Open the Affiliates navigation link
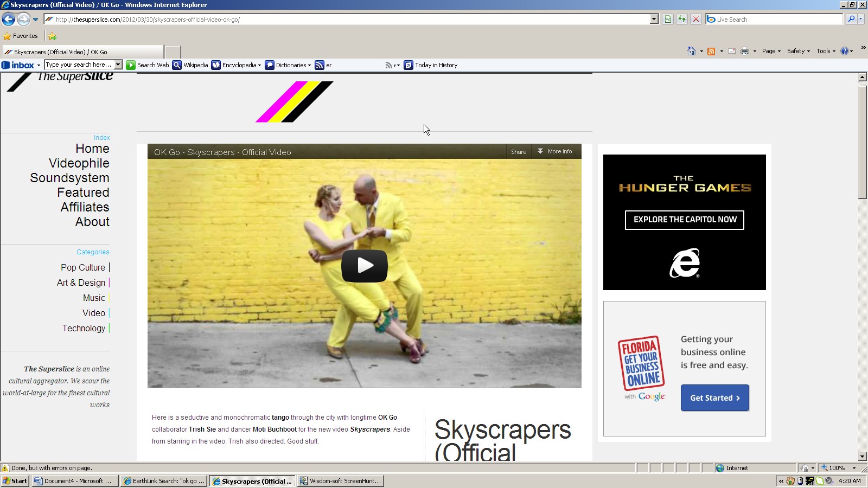This screenshot has width=868, height=488. (x=85, y=207)
